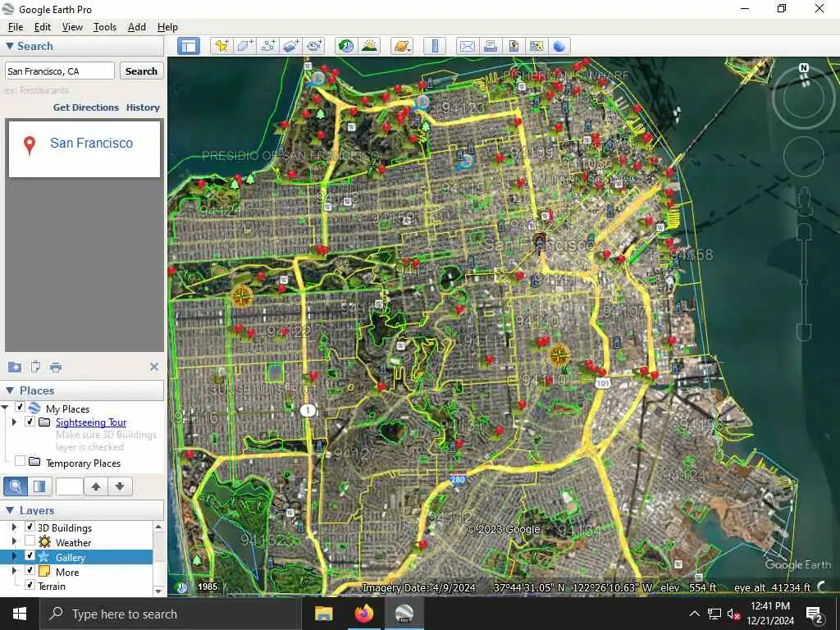Click the email envelope toolbar icon
The width and height of the screenshot is (840, 630).
[467, 46]
